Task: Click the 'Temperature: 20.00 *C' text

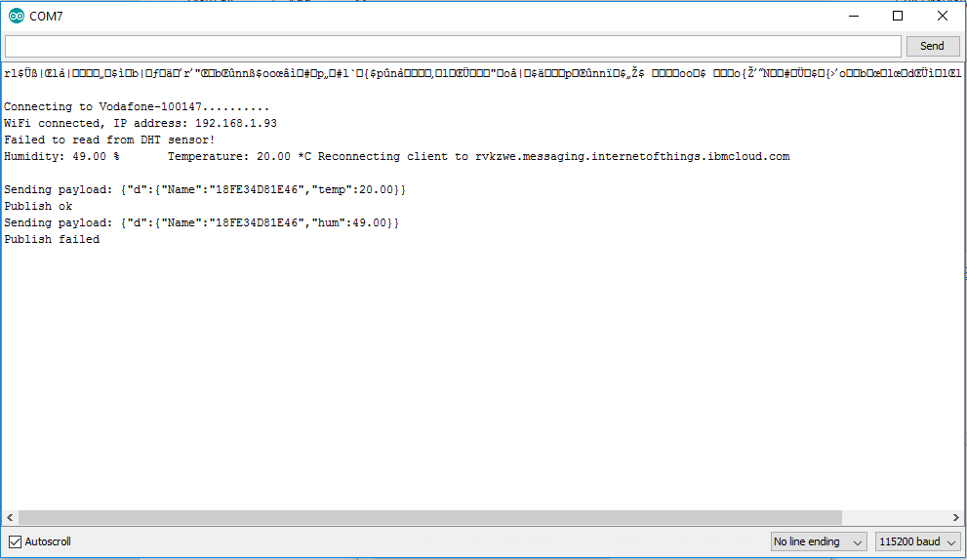Action: click(x=239, y=157)
